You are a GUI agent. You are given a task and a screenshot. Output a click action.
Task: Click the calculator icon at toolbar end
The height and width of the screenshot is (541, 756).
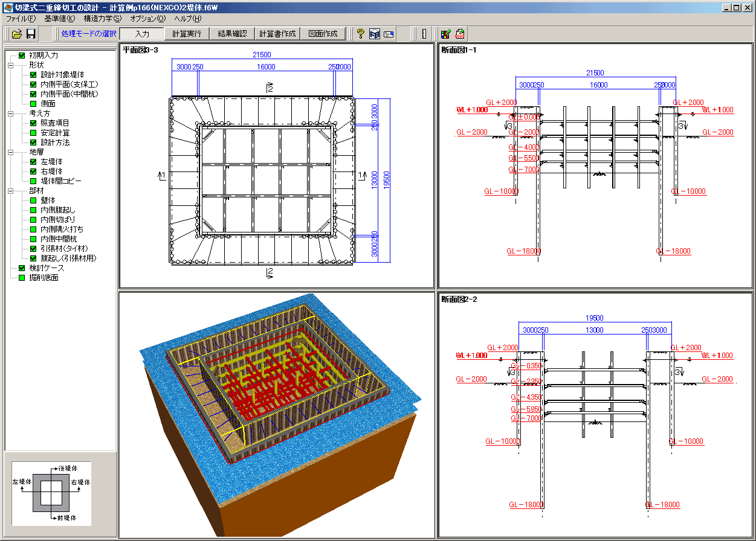[460, 34]
